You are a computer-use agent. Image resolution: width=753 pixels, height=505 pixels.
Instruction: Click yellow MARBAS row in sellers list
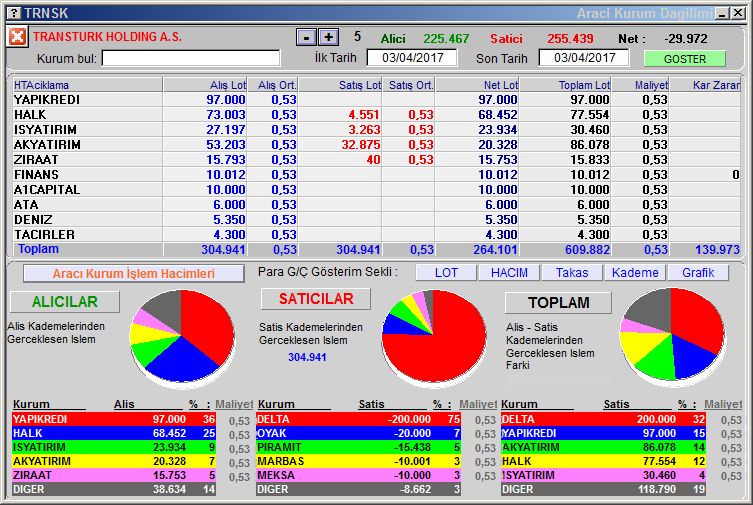[358, 461]
